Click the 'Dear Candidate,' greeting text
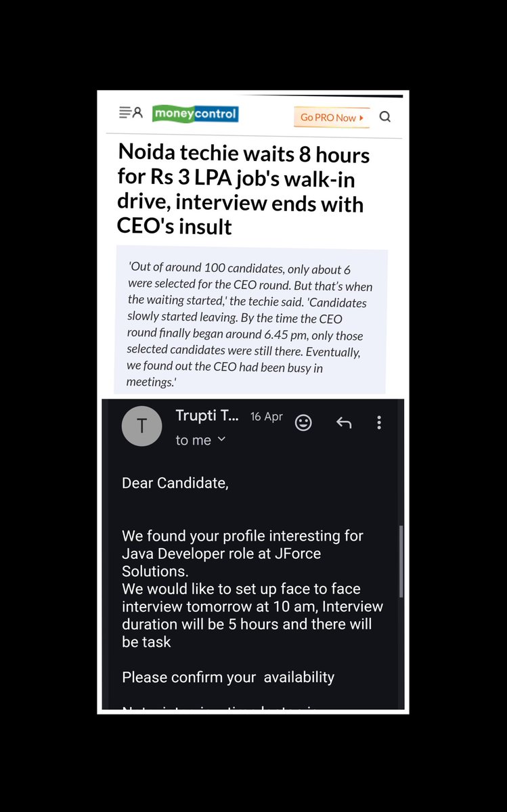This screenshot has width=507, height=812. click(175, 483)
